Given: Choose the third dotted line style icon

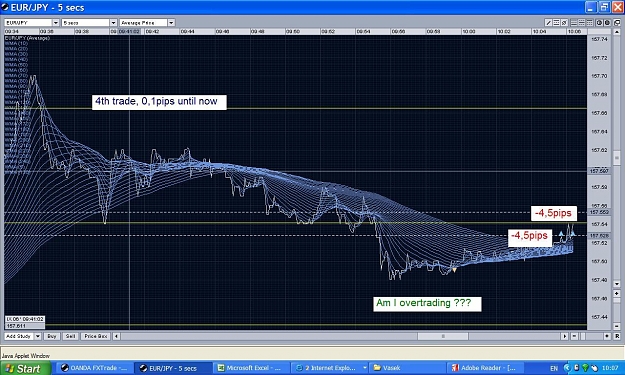Looking at the screenshot, I should tap(590, 23).
